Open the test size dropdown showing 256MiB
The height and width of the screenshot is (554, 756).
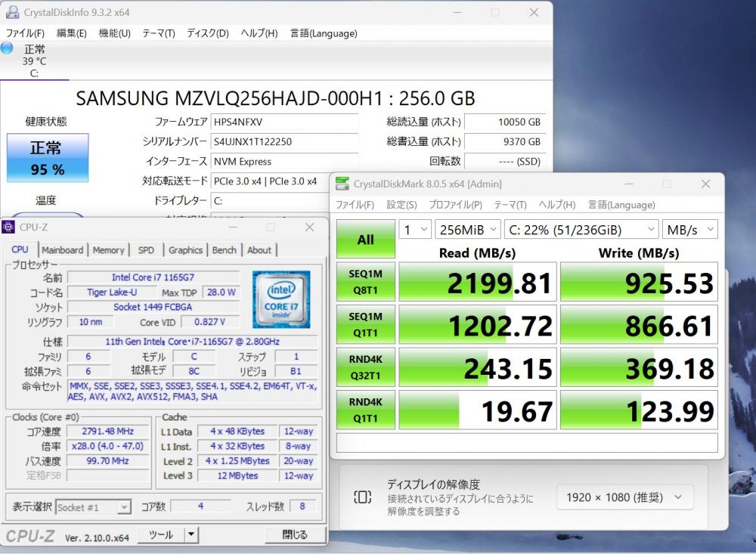pos(468,230)
